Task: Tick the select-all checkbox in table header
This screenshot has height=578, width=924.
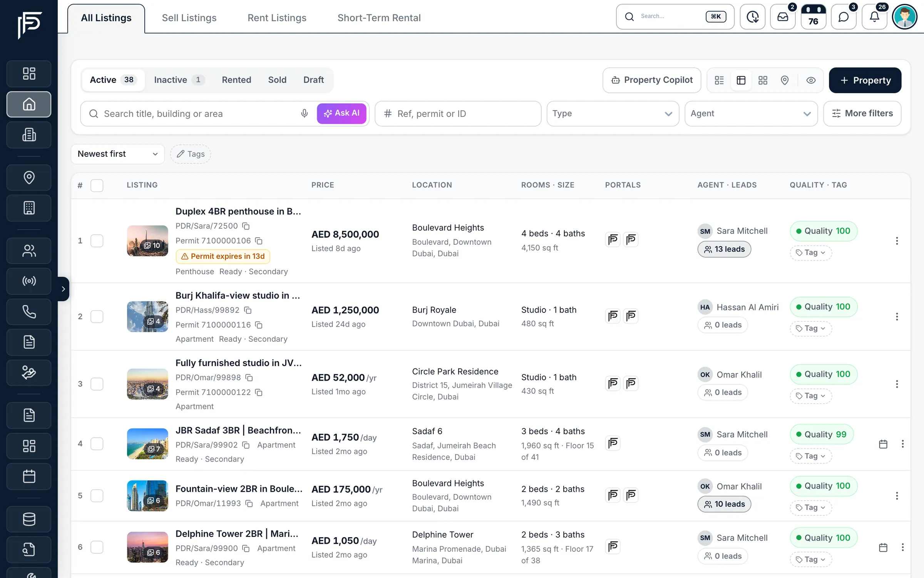Action: (97, 185)
